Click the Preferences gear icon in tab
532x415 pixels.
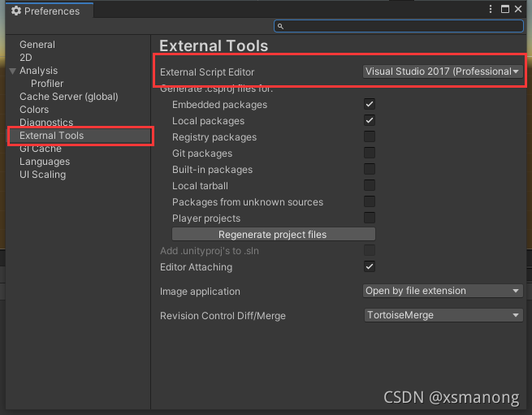pos(16,11)
